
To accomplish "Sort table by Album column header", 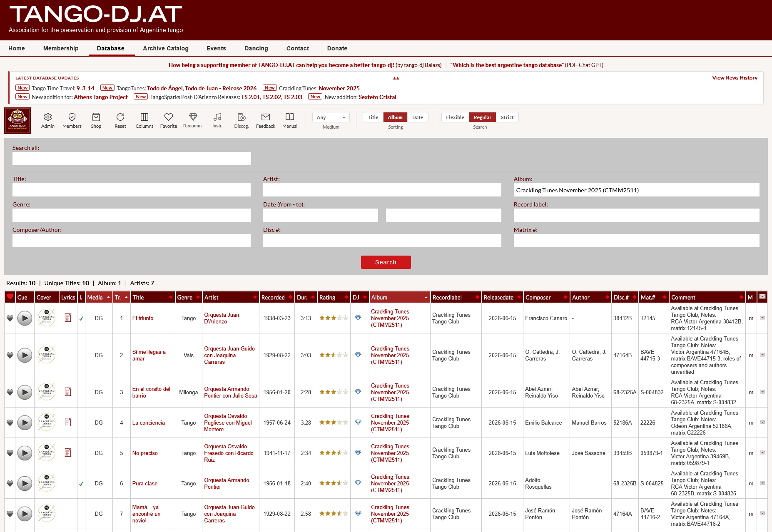I will [x=400, y=298].
